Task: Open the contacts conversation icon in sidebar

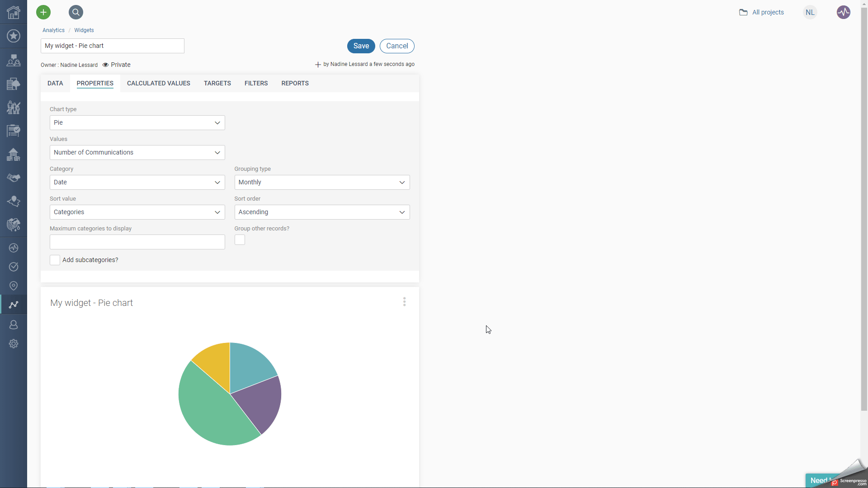Action: [13, 60]
